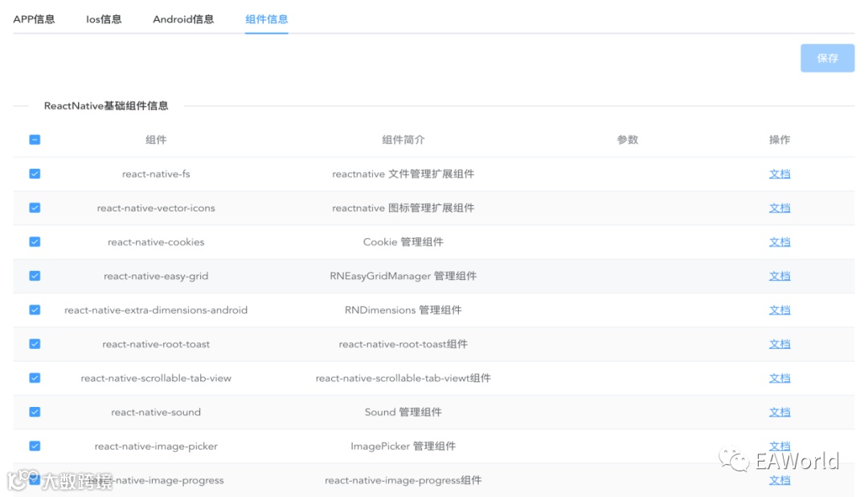Click description react-native-scrollable-tab-viewt组件

[x=403, y=378]
